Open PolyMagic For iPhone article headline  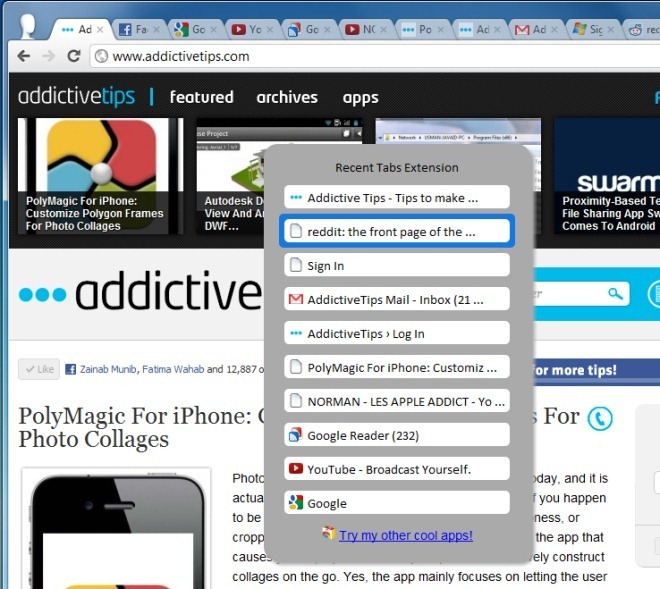[135, 427]
